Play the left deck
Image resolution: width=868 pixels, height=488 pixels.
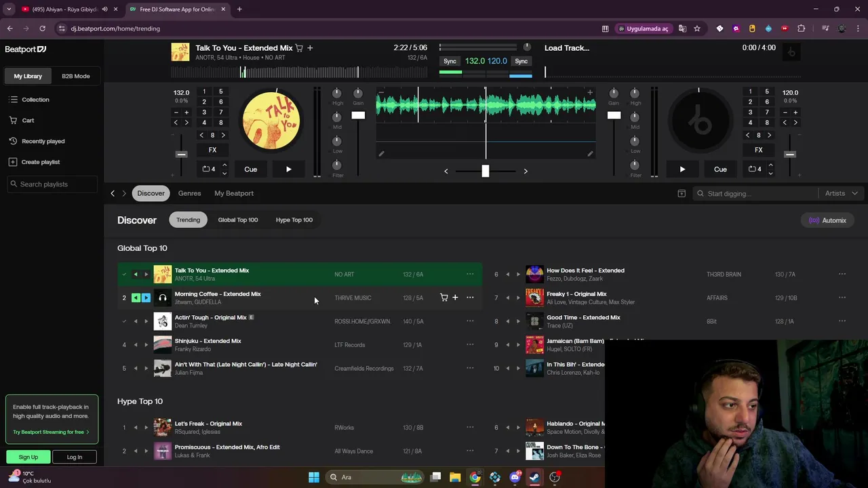click(288, 169)
